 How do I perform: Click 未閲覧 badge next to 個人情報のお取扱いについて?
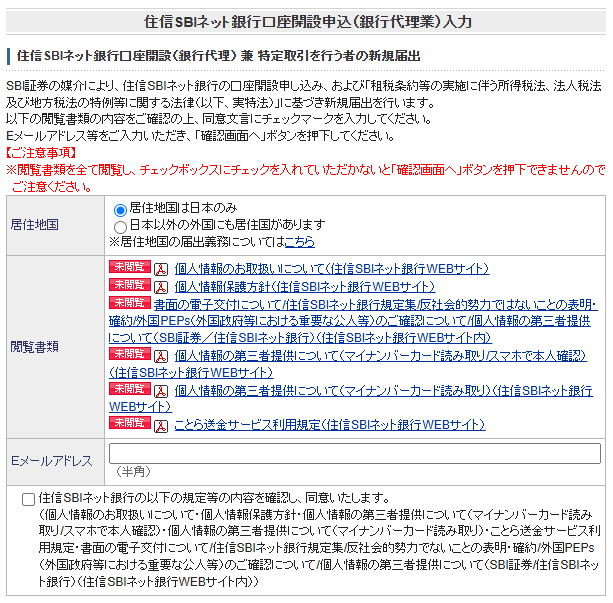coord(130,267)
